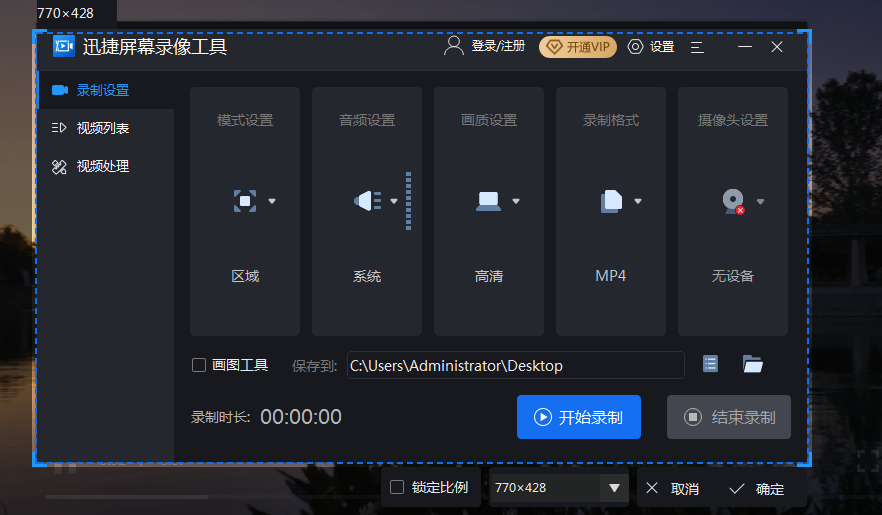
Task: Click the 取消 cancel button
Action: [674, 489]
